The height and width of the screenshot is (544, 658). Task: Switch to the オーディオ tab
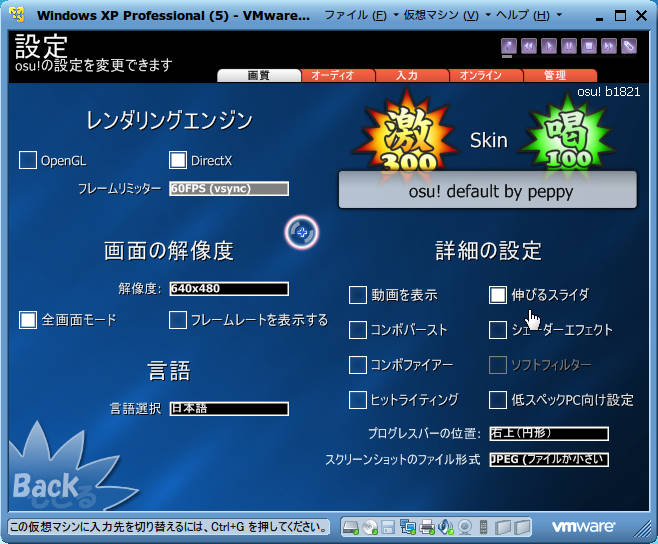click(x=333, y=76)
